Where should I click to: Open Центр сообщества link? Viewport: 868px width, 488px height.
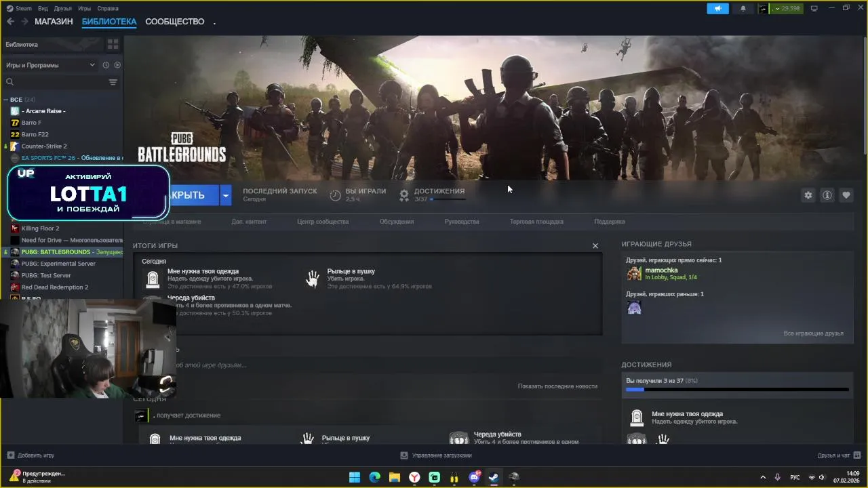click(x=323, y=222)
